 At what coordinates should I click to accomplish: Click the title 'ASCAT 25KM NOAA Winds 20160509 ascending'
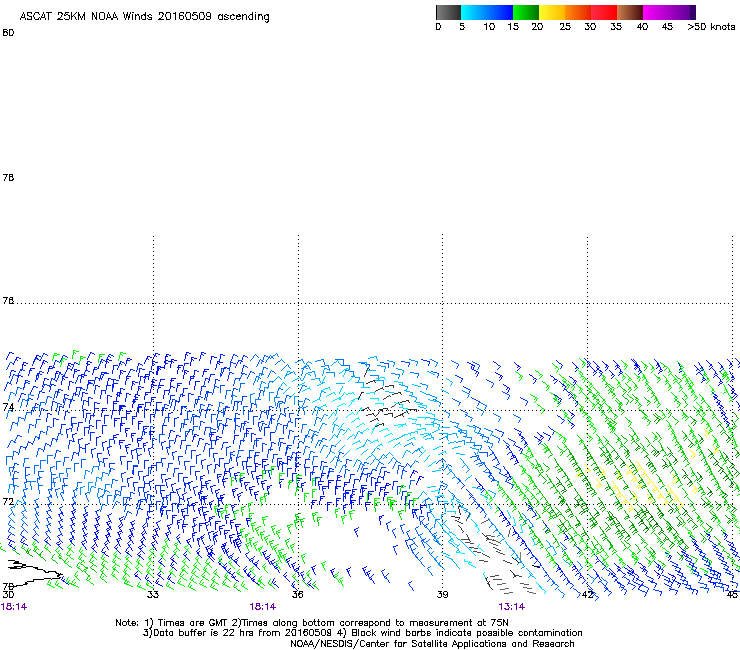pyautogui.click(x=144, y=17)
